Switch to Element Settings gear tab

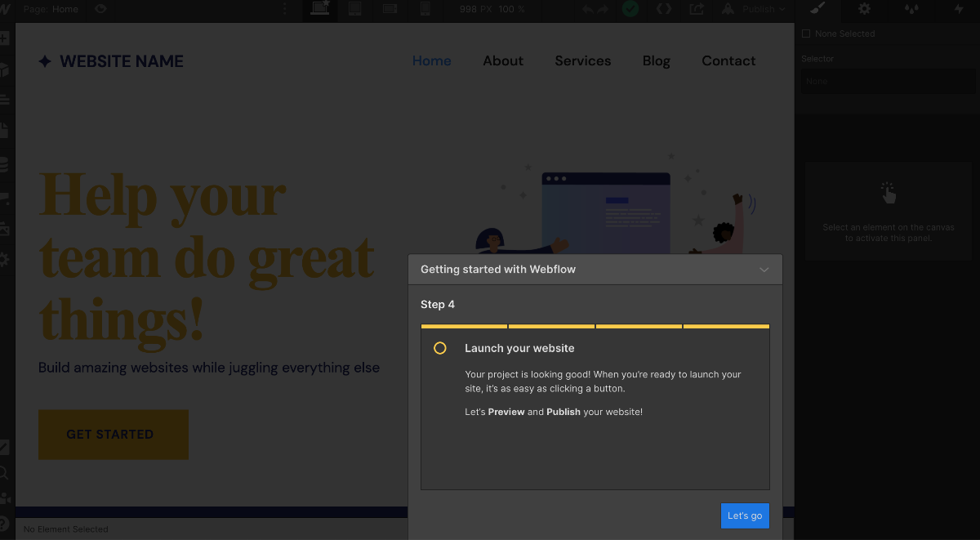click(x=864, y=9)
